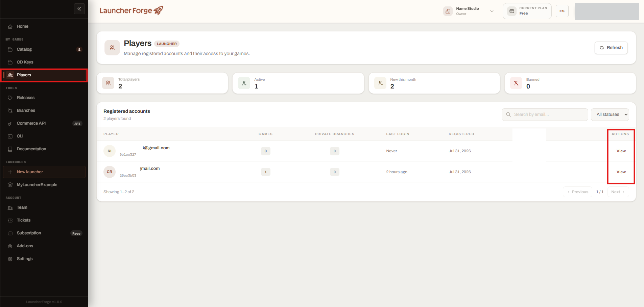The height and width of the screenshot is (307, 644).
Task: Focus the Search by email field
Action: 545,114
